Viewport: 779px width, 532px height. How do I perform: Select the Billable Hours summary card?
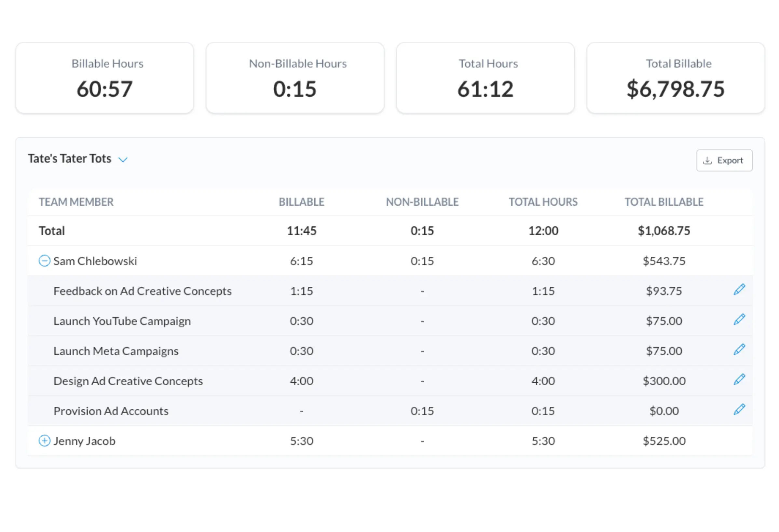[104, 78]
